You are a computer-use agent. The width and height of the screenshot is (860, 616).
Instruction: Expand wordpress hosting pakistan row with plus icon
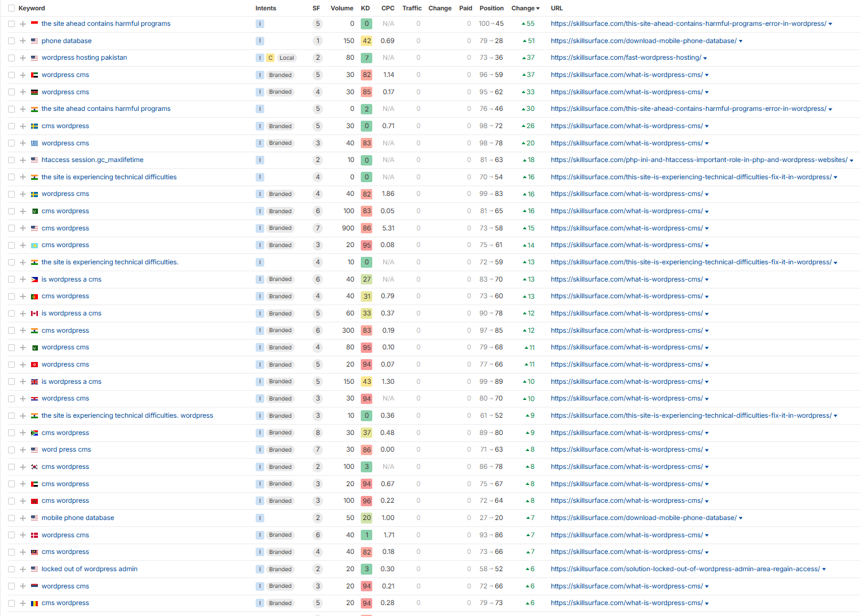coord(23,58)
